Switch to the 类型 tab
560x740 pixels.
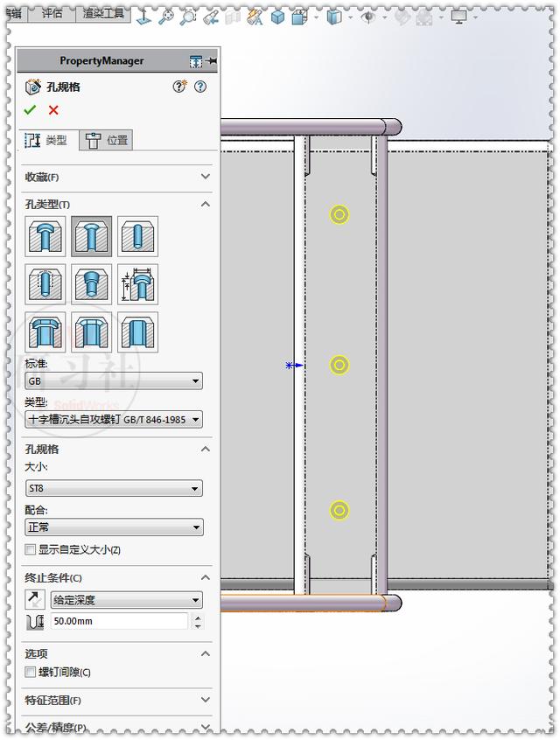coord(48,140)
